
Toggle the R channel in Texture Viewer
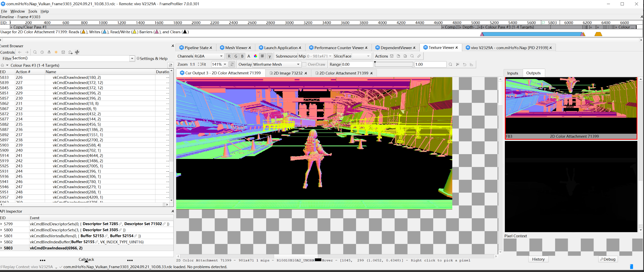pyautogui.click(x=229, y=56)
